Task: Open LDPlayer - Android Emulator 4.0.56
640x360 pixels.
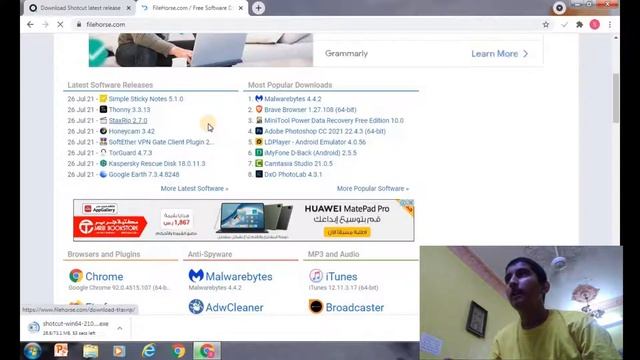Action: (315, 142)
